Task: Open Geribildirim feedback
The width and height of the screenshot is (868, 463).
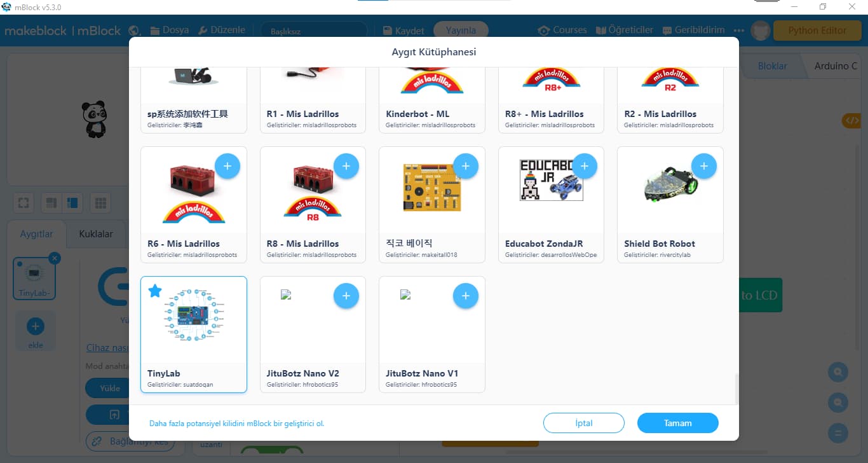Action: tap(695, 31)
